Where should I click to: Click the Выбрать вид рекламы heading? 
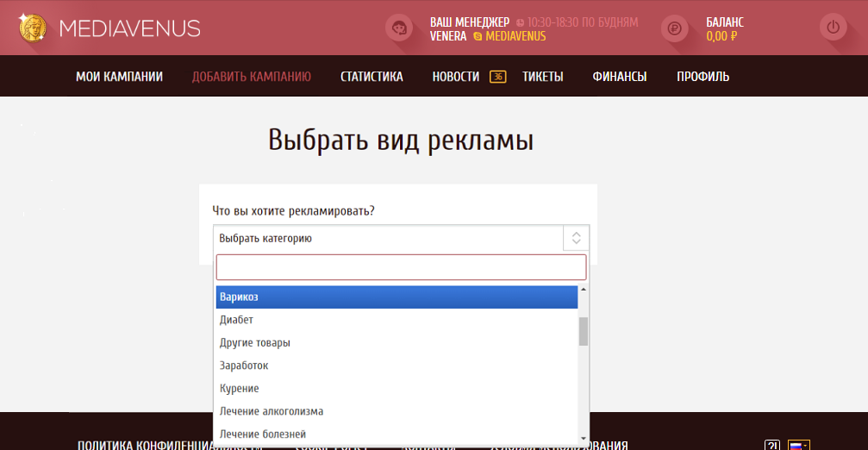pyautogui.click(x=401, y=140)
